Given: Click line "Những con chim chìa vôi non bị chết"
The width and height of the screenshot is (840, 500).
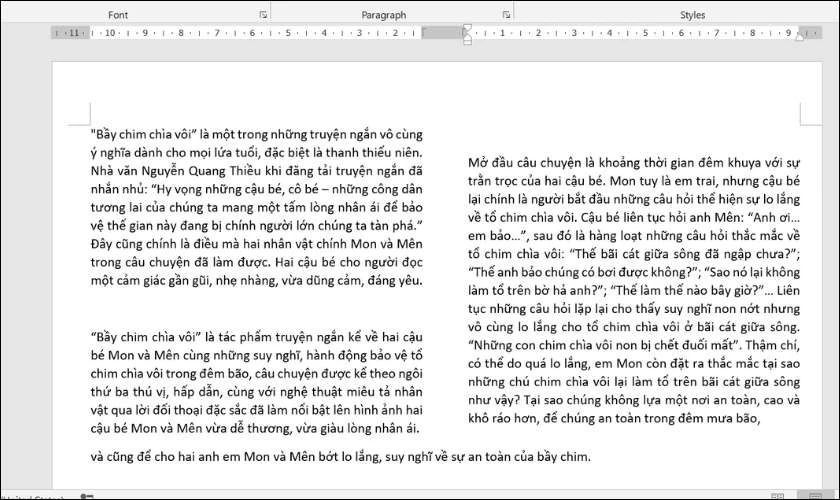Looking at the screenshot, I should tap(634, 345).
